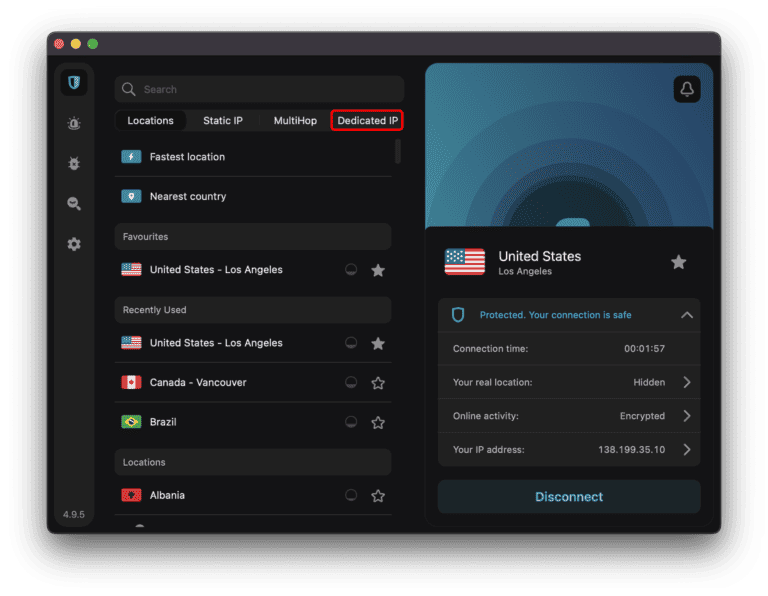
Task: Unfavourite Los Angeles star in Favourites section
Action: [x=378, y=270]
